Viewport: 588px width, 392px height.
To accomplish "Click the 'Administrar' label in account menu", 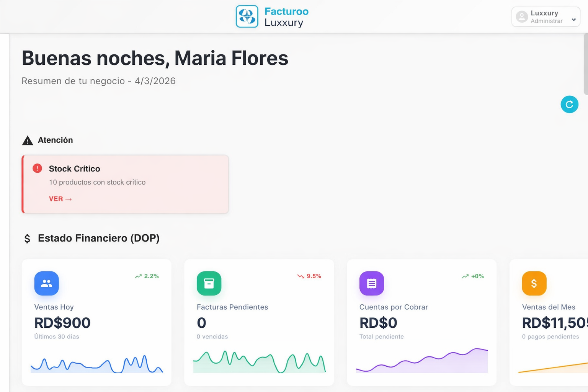I will coord(546,21).
